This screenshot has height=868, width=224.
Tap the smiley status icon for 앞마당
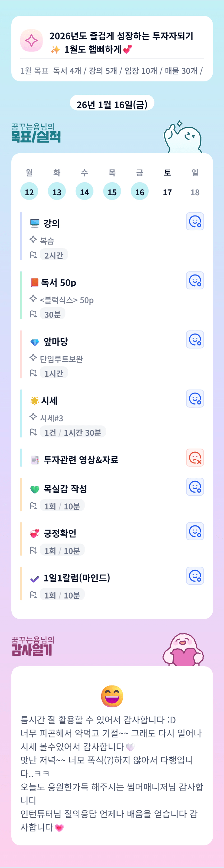tap(195, 339)
